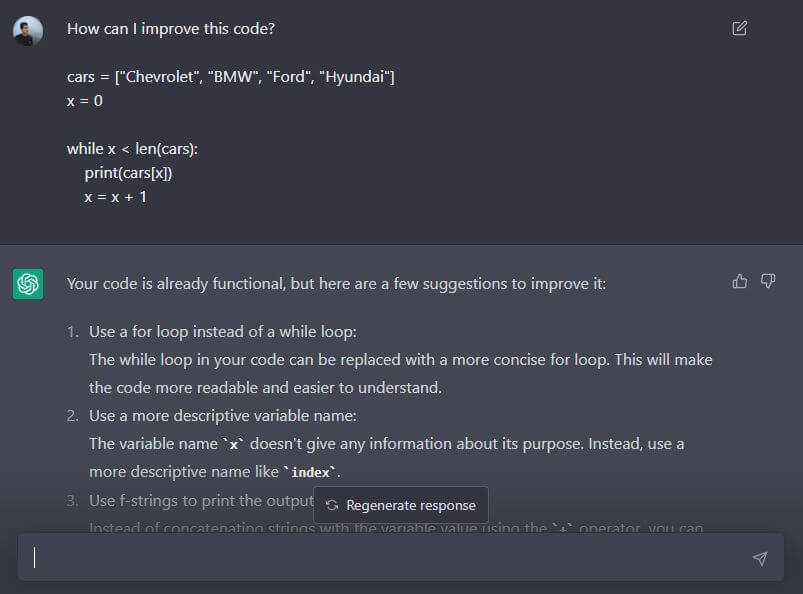Click the edit message pencil icon
This screenshot has width=803, height=594.
click(739, 28)
